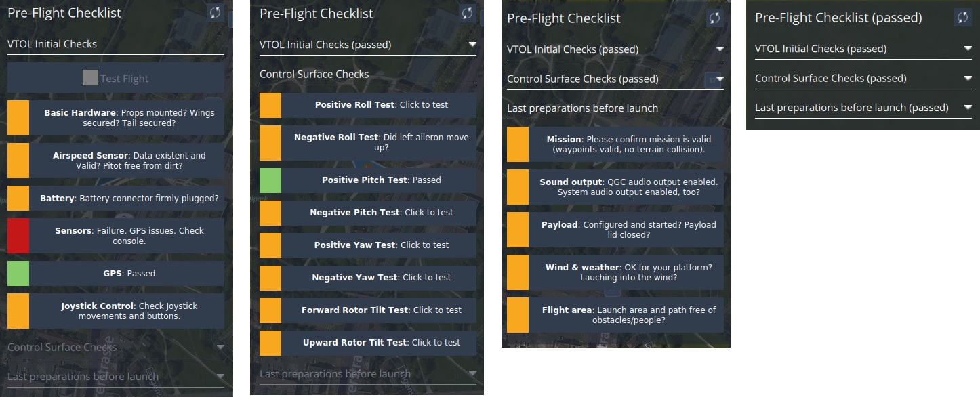Click the Negative Yaw Test button
This screenshot has width=980, height=397.
[x=368, y=278]
